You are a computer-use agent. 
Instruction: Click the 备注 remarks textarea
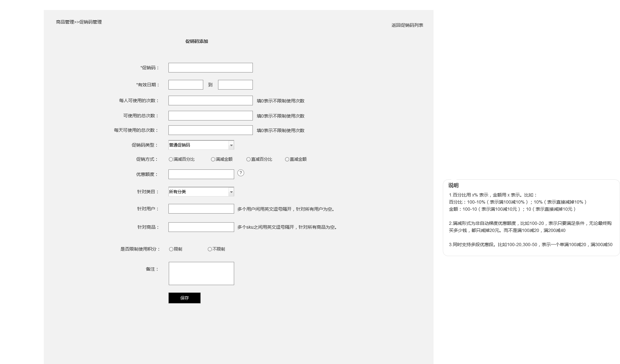click(201, 273)
